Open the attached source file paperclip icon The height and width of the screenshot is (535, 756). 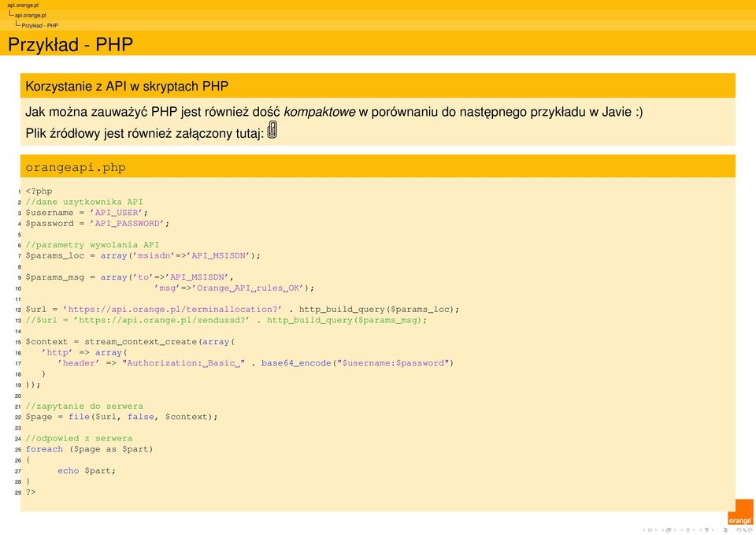pos(272,130)
